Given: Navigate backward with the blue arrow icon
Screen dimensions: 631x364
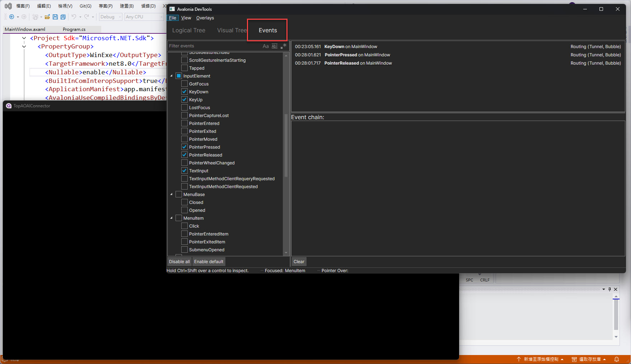Looking at the screenshot, I should click(x=11, y=17).
